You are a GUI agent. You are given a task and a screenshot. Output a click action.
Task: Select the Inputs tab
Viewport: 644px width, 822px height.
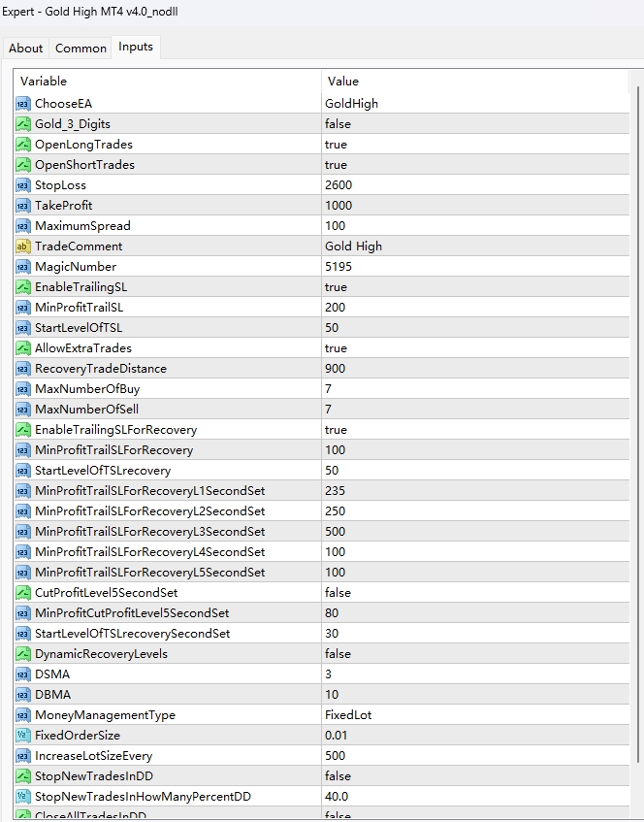(136, 47)
